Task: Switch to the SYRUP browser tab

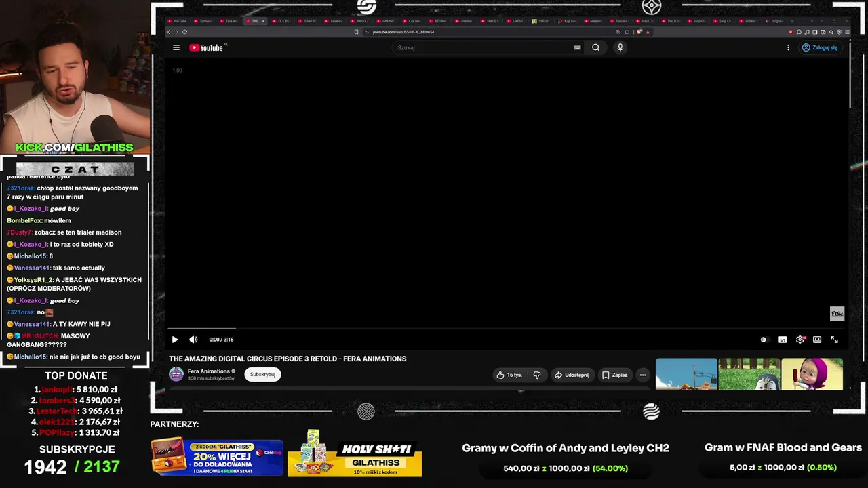Action: 541,21
